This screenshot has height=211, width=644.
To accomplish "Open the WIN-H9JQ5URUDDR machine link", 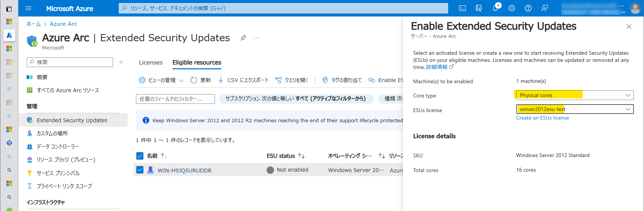I will tap(185, 170).
